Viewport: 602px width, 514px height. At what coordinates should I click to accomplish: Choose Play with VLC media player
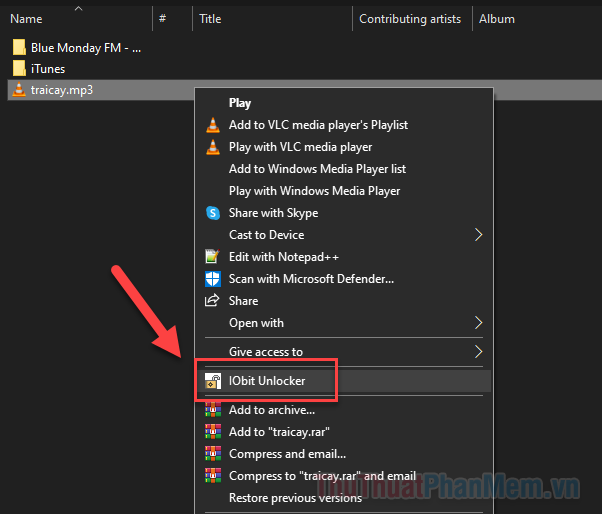(x=344, y=147)
